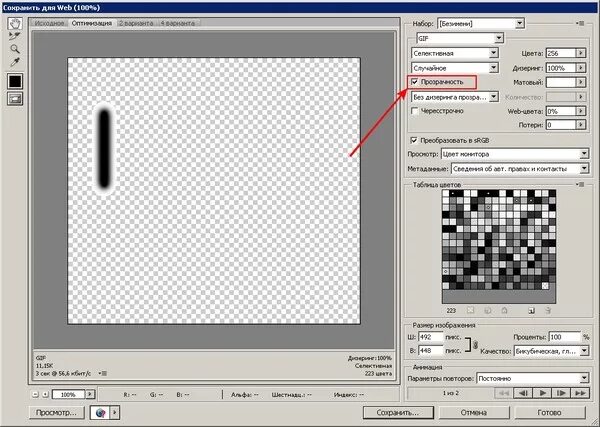Click the Потери value field
This screenshot has width=600, height=427.
(x=561, y=125)
